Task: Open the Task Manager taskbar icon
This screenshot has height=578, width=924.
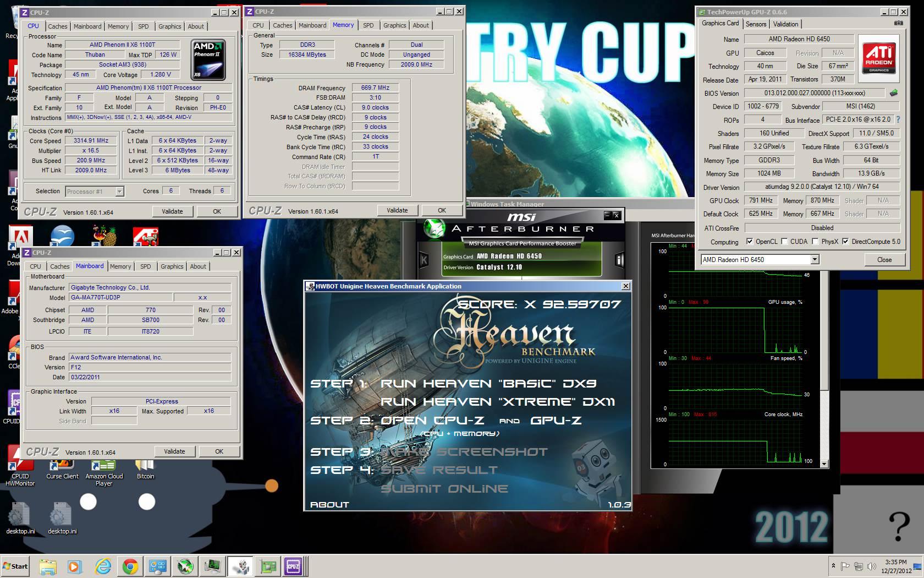Action: point(212,566)
